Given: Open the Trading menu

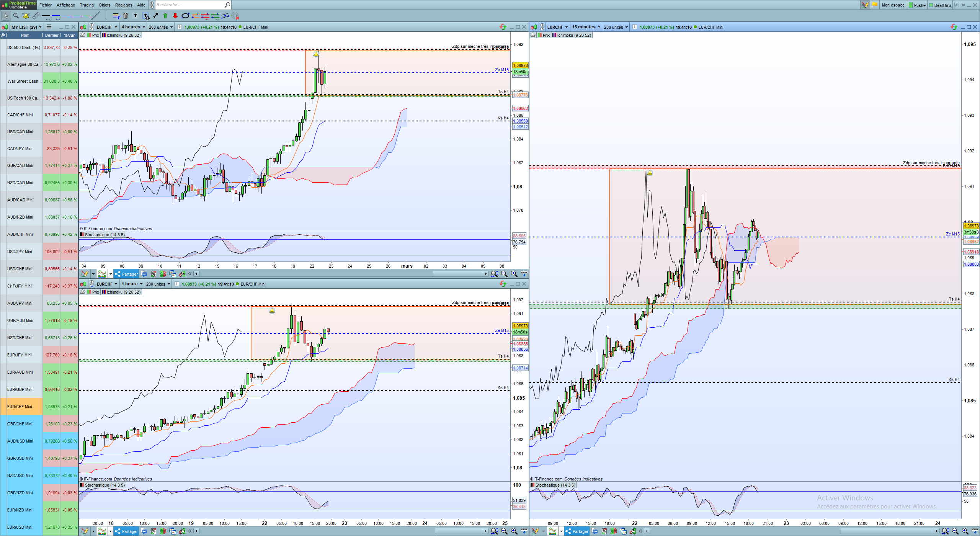Looking at the screenshot, I should [87, 5].
